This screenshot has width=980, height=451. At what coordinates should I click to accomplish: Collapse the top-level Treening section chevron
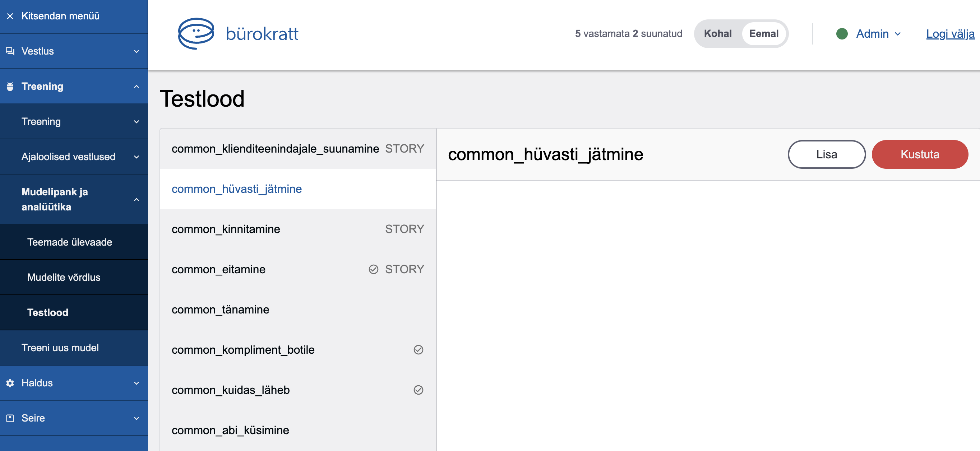[137, 86]
